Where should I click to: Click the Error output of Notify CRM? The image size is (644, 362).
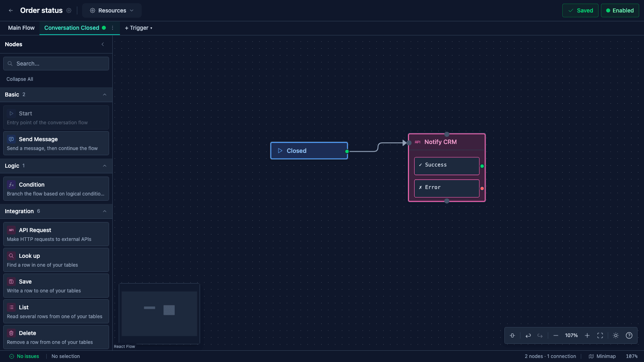447,188
